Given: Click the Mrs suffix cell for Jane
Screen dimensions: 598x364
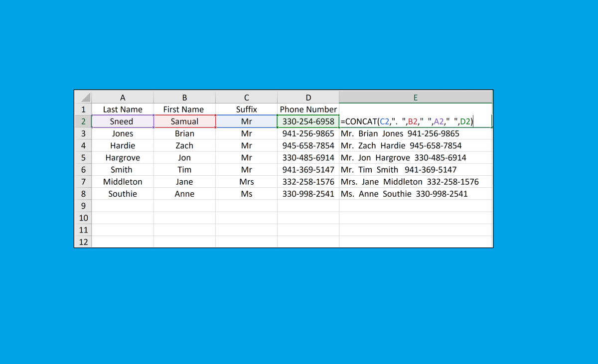Looking at the screenshot, I should pos(246,182).
